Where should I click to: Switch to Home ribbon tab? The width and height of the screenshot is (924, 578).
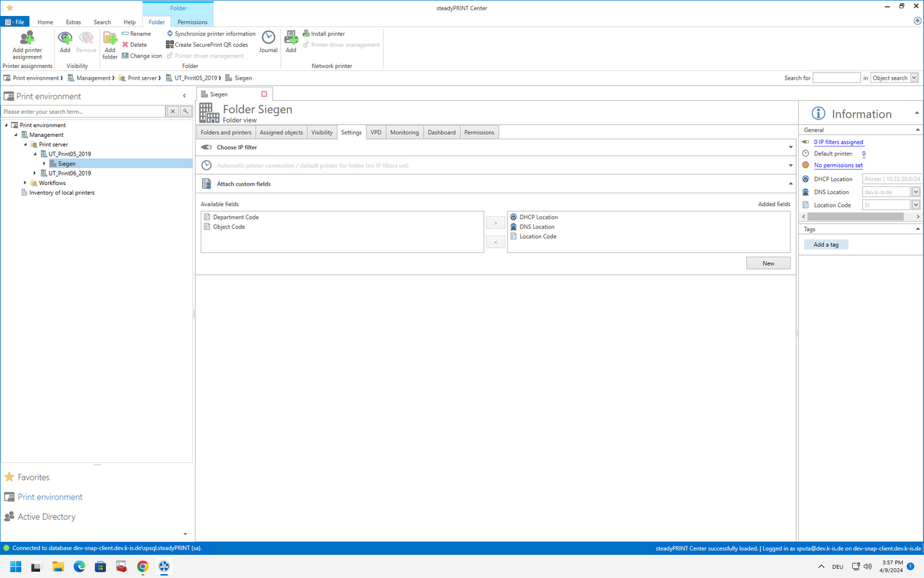pyautogui.click(x=45, y=22)
